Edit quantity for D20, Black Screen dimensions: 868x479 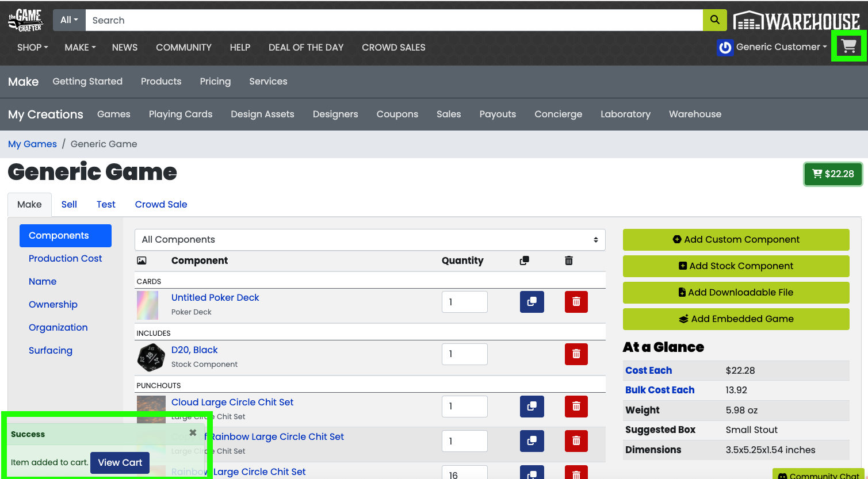click(465, 354)
